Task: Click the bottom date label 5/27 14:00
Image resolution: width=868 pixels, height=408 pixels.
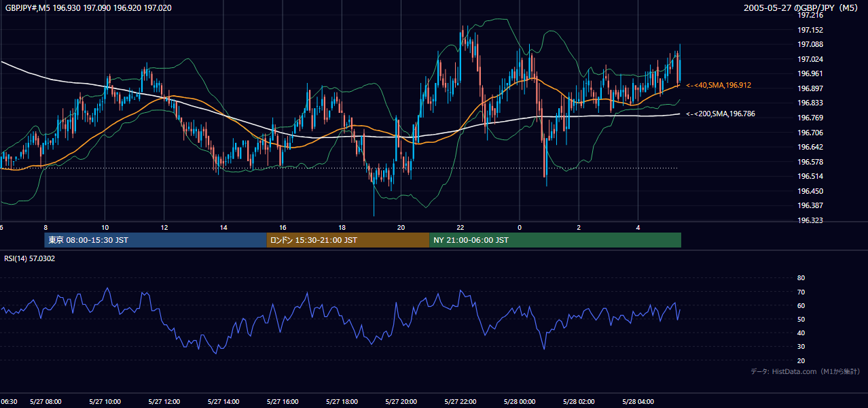Action: coord(223,402)
